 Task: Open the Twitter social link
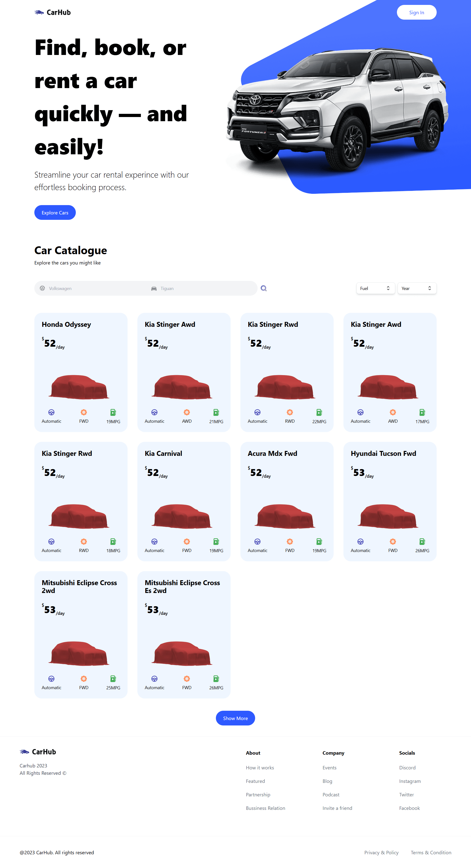pyautogui.click(x=406, y=795)
